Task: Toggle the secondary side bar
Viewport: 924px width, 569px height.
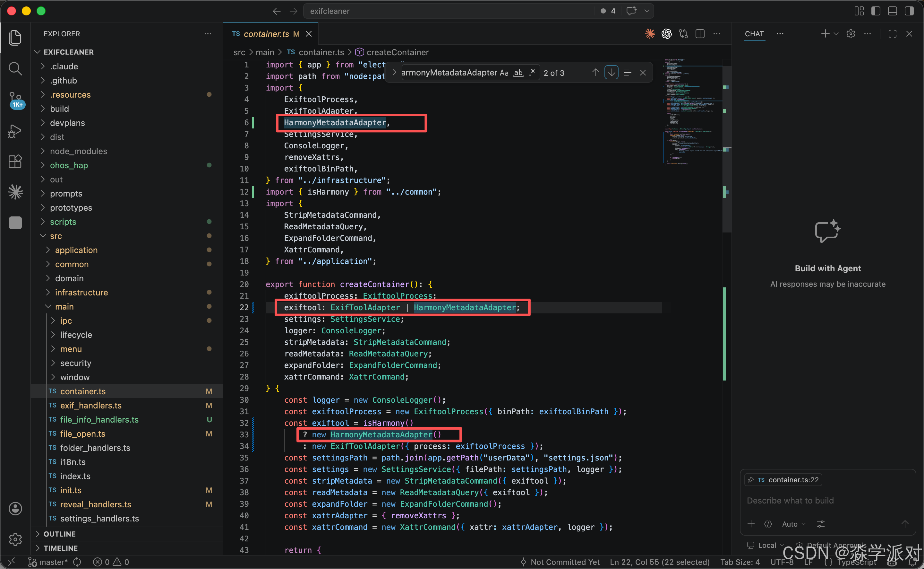Action: pyautogui.click(x=909, y=11)
